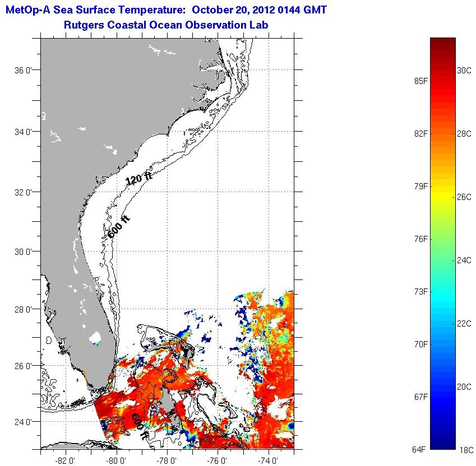Click the 24C mark on color scale
Screen dimensions: 476x466
[464, 260]
